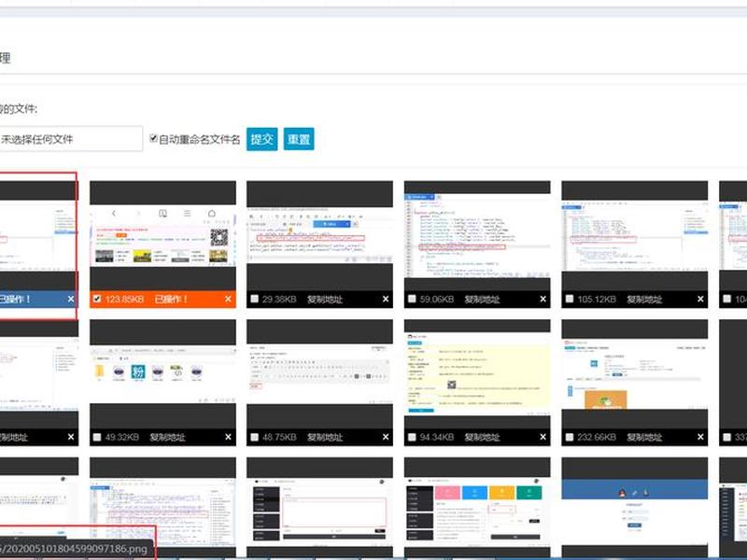Image resolution: width=747 pixels, height=560 pixels.
Task: Open the 59.06KB code screenshot thumbnail
Action: (477, 236)
